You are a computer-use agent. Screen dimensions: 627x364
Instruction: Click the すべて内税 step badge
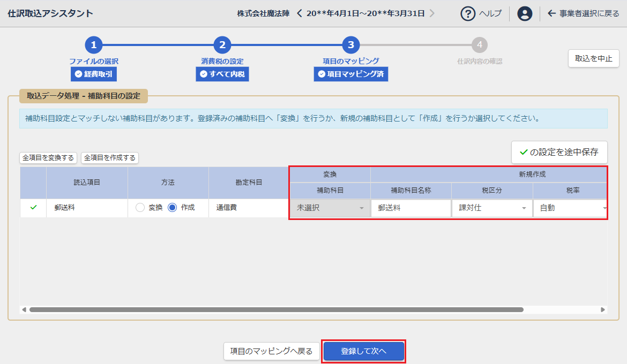click(x=222, y=74)
